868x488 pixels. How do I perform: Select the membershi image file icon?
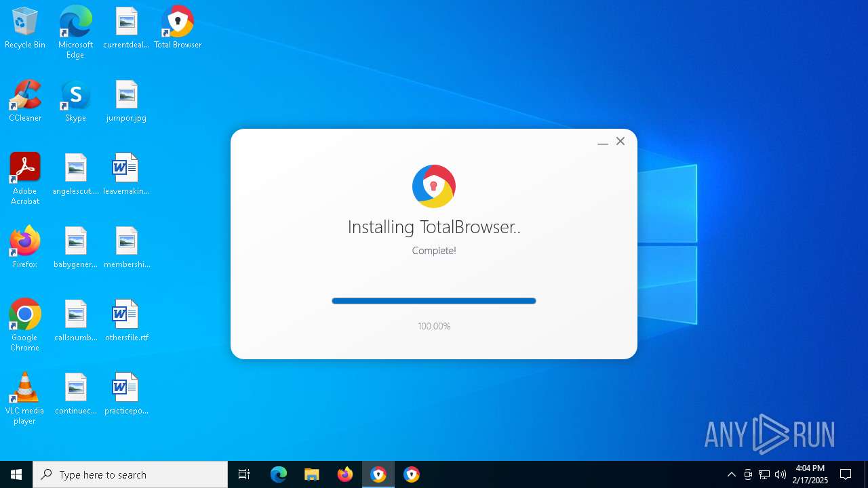point(126,248)
